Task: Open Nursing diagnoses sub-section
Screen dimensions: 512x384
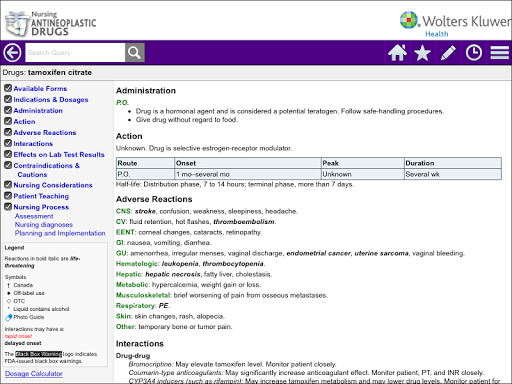Action: 44,225
